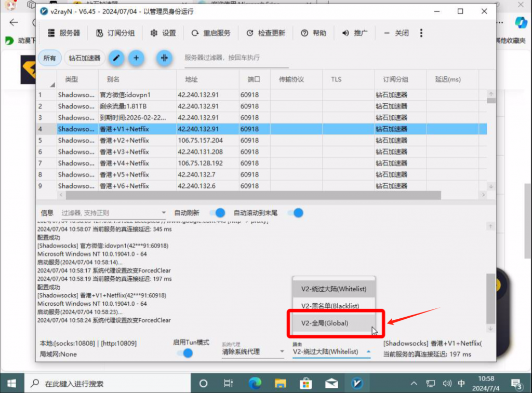532x393 pixels.
Task: Toggle 启用Tun模式 switch
Action: [185, 354]
